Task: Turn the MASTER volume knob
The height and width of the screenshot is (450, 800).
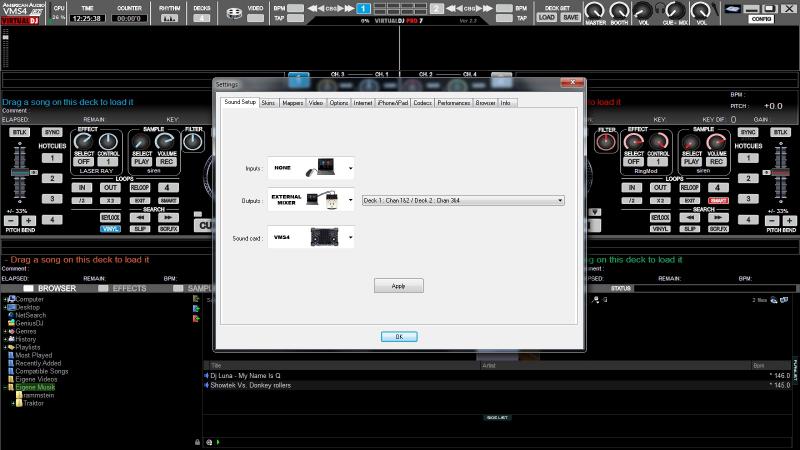Action: coord(594,10)
